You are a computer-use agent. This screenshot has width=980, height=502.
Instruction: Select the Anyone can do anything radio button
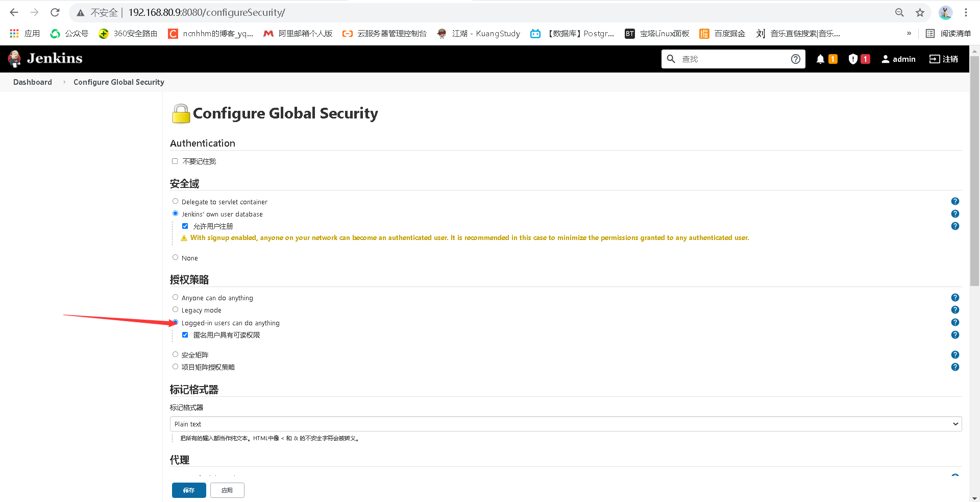[175, 297]
